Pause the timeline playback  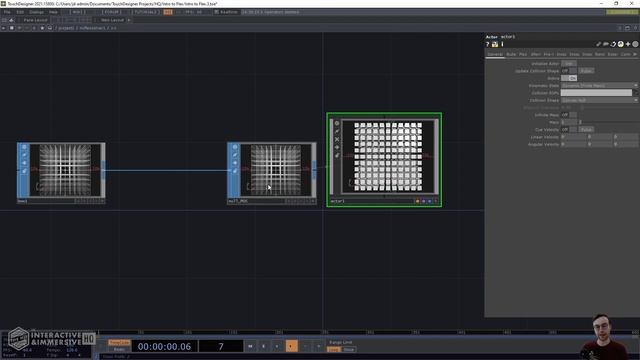[263, 347]
